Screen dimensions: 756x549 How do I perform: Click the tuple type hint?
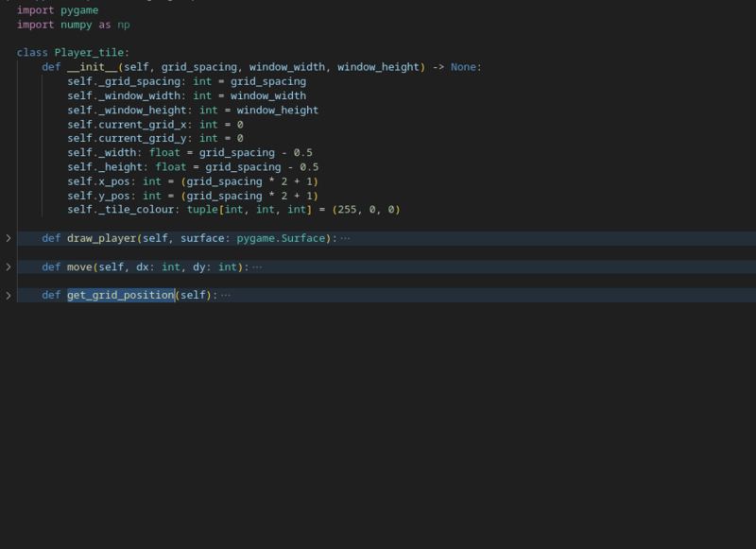pos(202,210)
